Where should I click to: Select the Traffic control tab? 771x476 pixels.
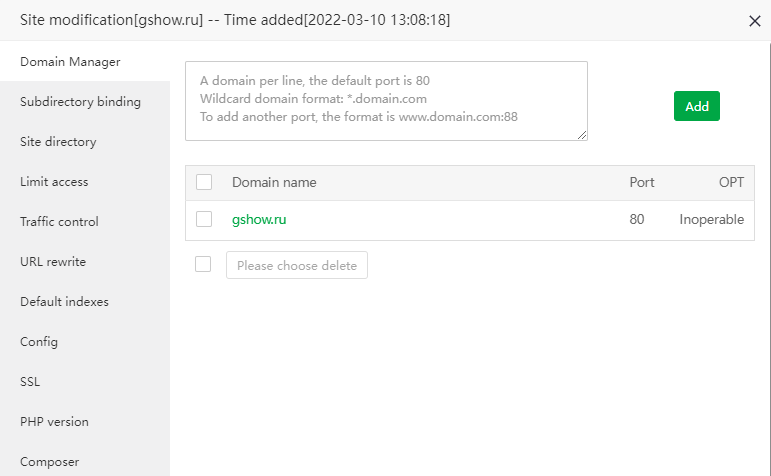(x=59, y=222)
